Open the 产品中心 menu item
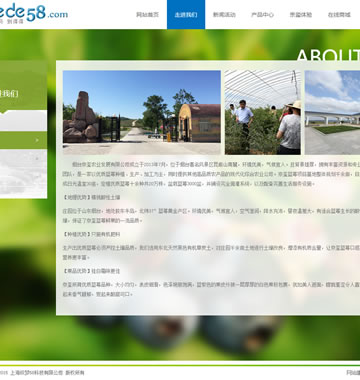 point(262,15)
